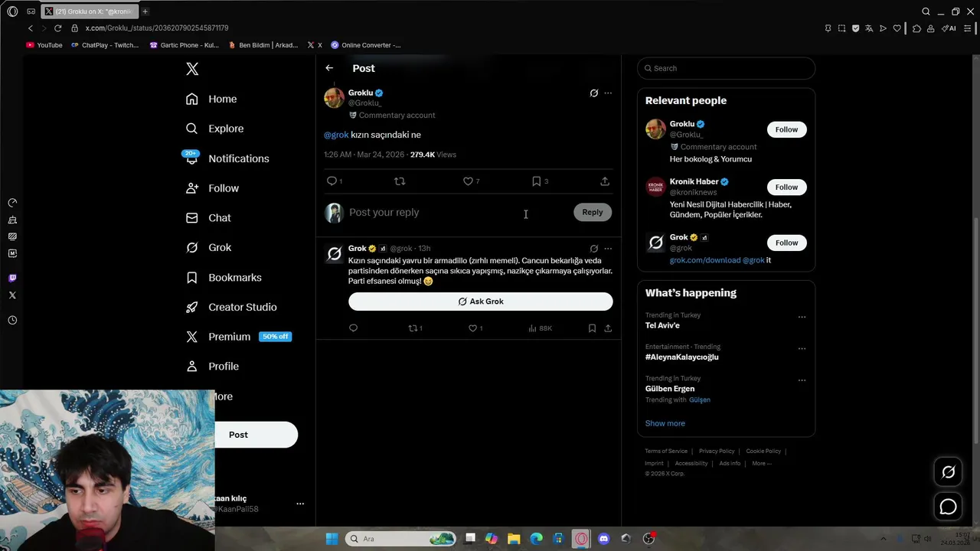The image size is (980, 551).
Task: Open the Opera AI toolbar button
Action: 949,28
